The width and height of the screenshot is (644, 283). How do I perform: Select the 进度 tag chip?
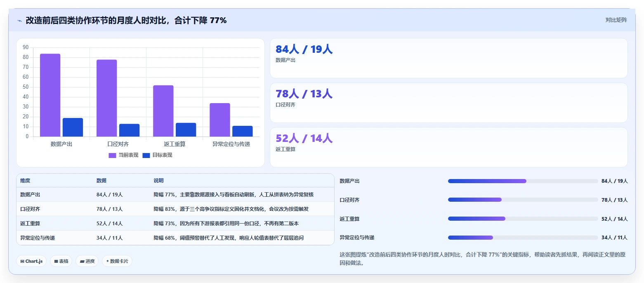(x=87, y=261)
